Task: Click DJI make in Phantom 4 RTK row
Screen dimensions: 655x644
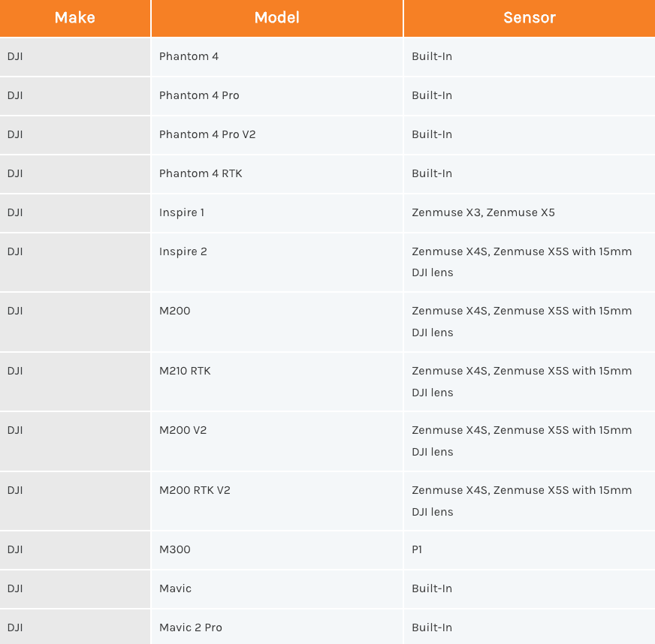Action: (x=75, y=174)
